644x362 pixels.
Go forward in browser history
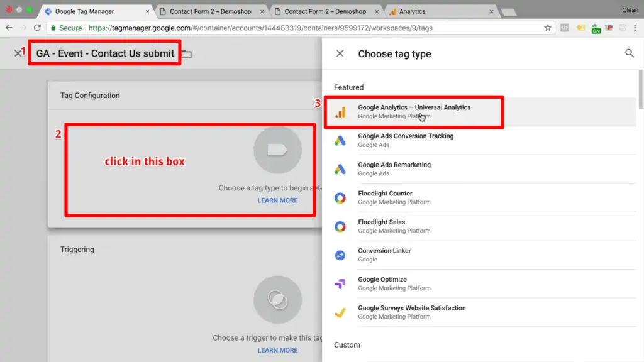(x=23, y=28)
